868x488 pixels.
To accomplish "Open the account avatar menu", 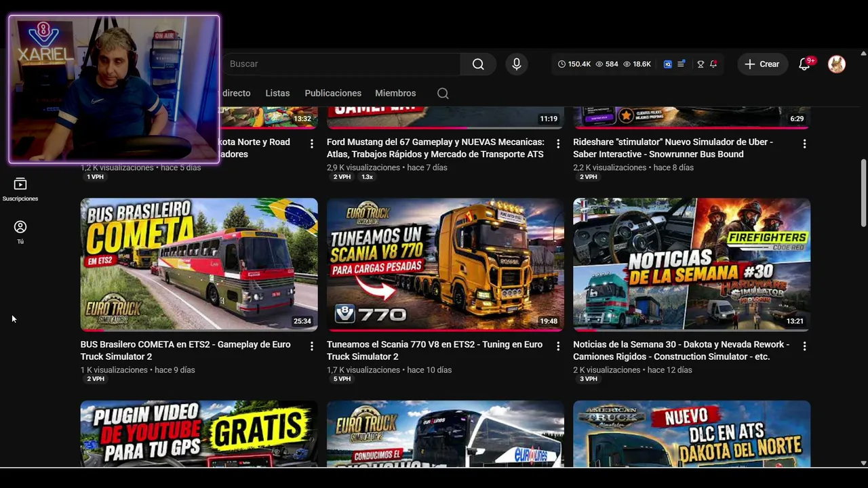I will click(x=837, y=64).
